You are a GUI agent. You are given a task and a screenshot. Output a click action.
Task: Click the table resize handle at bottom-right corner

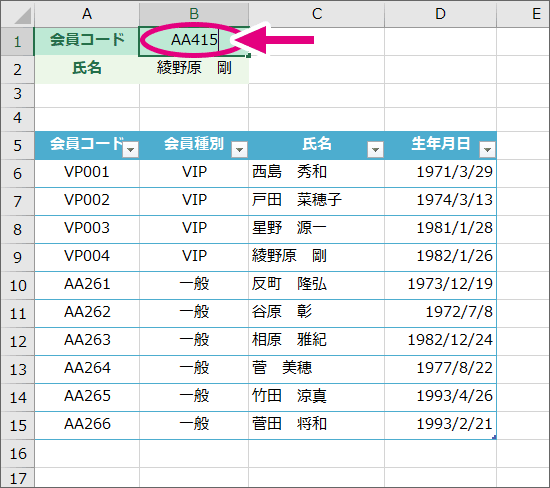click(494, 437)
